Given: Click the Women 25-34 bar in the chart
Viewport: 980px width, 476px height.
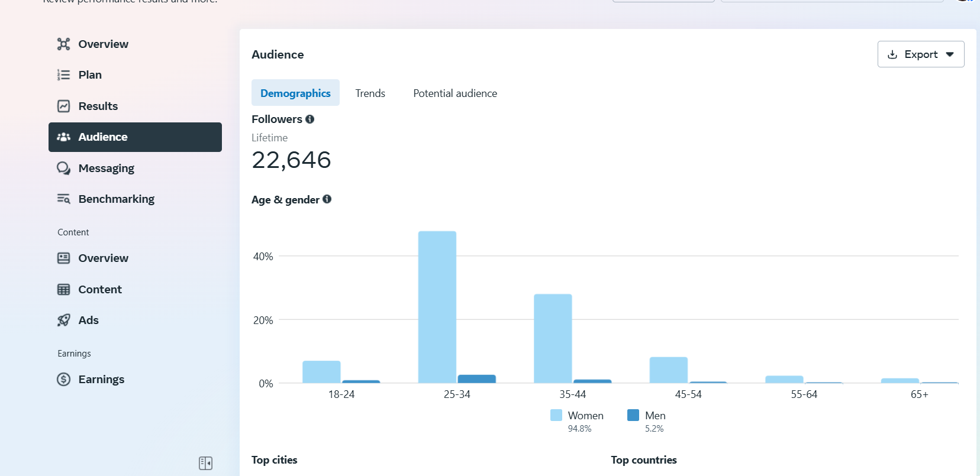Looking at the screenshot, I should coord(437,307).
